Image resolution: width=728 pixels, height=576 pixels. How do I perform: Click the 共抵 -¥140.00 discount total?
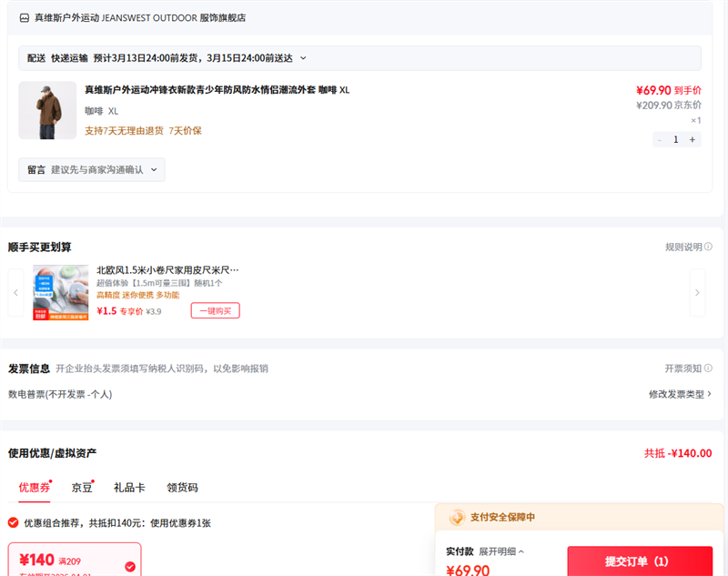[678, 453]
